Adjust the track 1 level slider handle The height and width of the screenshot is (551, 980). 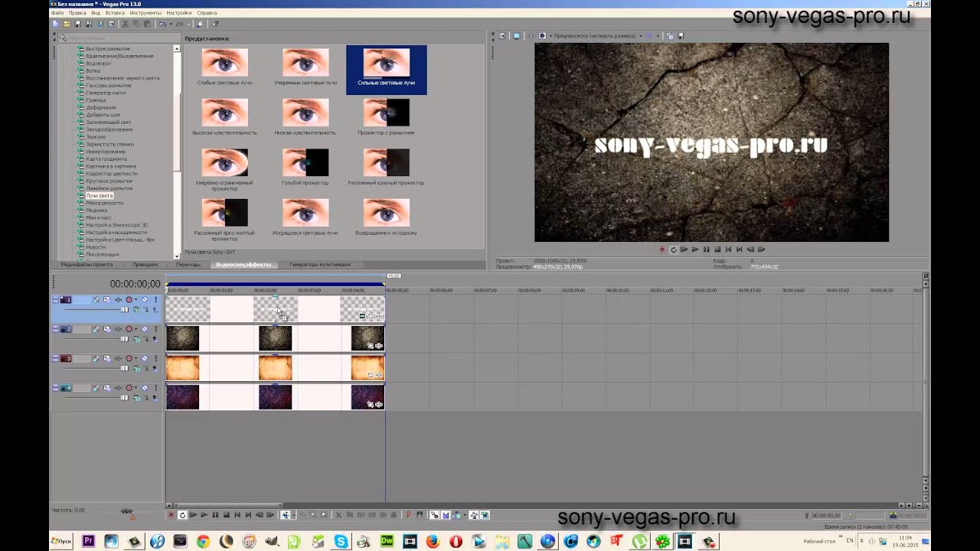coord(124,310)
